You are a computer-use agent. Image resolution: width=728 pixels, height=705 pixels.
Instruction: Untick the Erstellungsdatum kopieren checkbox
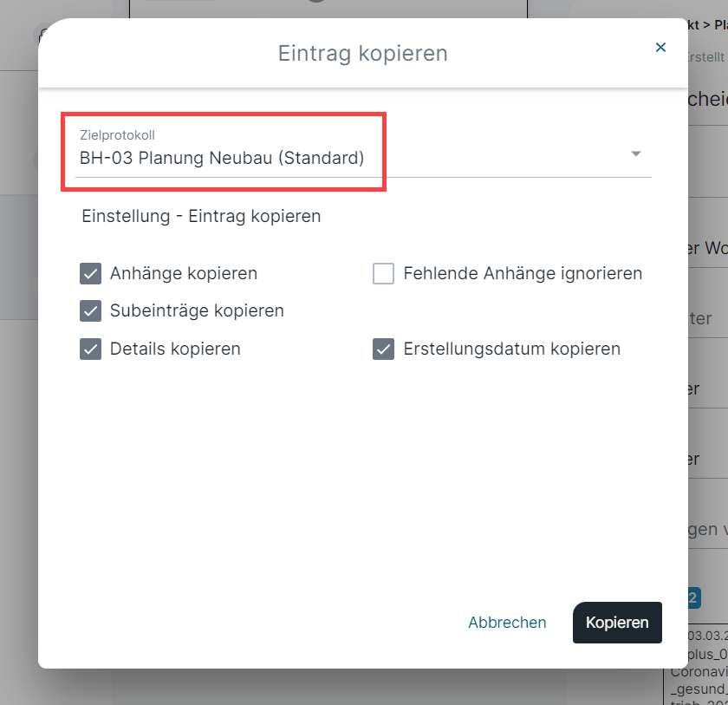[383, 349]
